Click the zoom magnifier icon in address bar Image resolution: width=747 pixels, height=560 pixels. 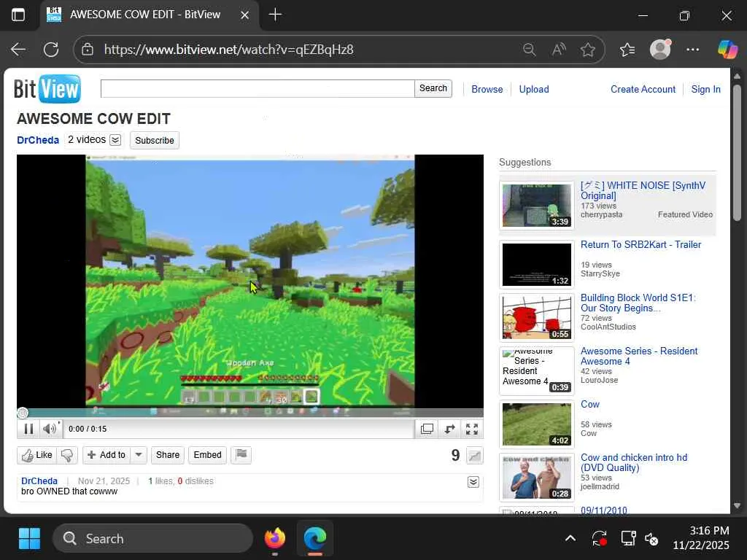[x=530, y=49]
